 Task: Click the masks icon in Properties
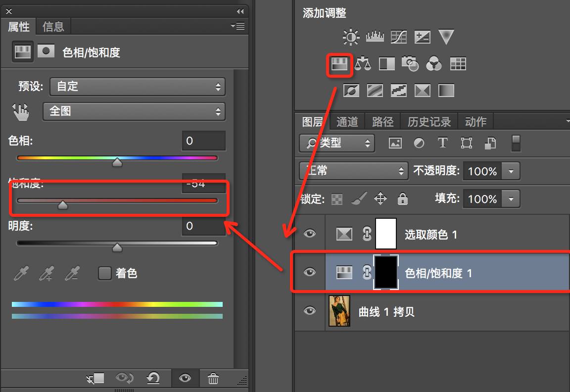[46, 51]
